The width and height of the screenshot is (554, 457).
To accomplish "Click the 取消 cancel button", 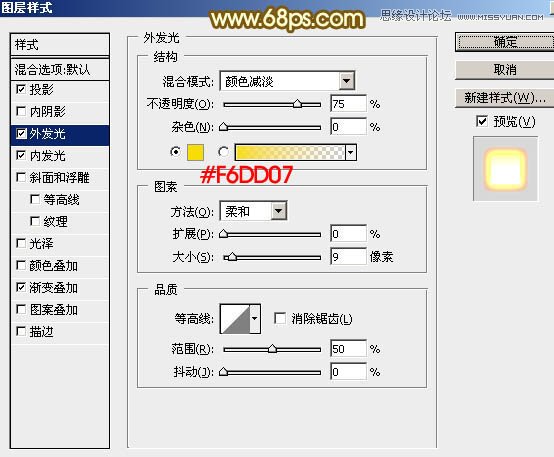I will [x=505, y=70].
